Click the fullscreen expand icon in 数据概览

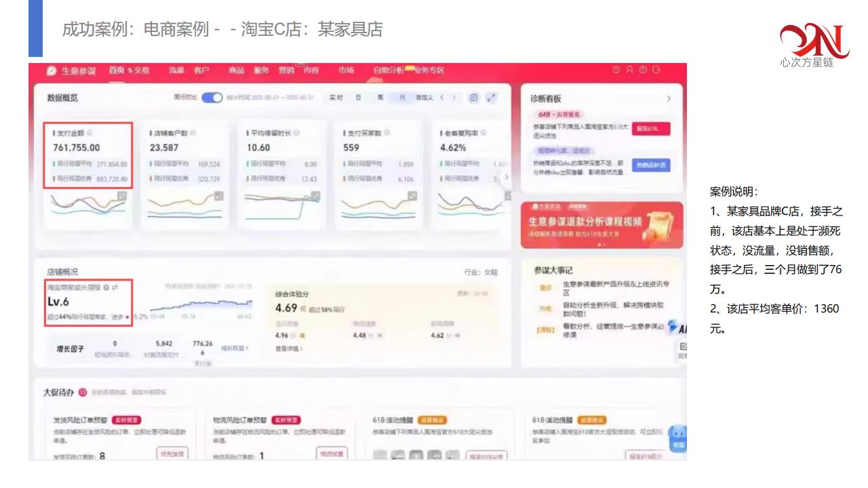click(491, 98)
